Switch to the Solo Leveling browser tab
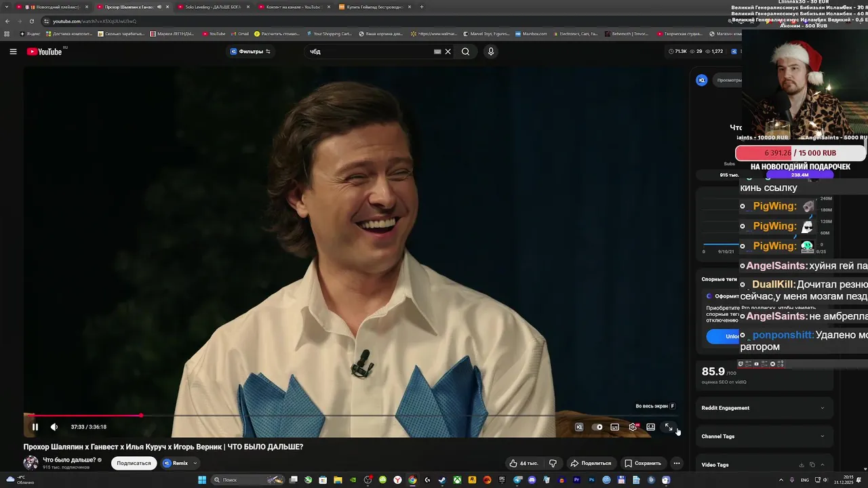868x488 pixels. point(212,7)
